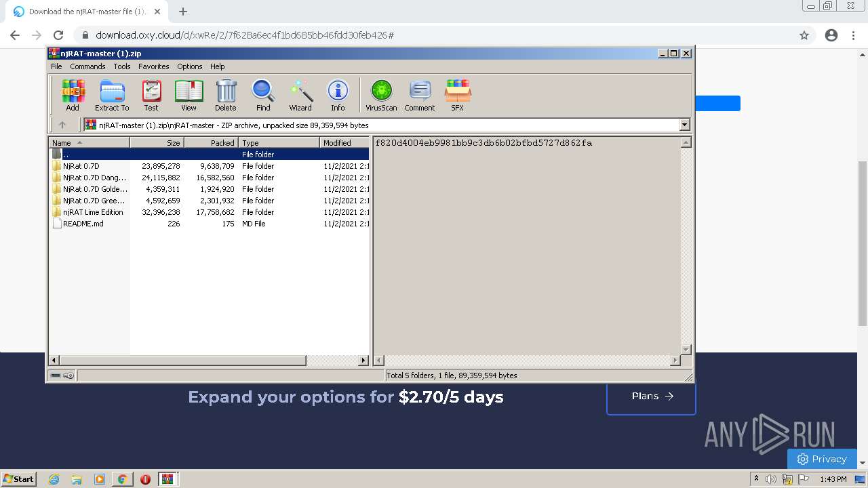This screenshot has width=868, height=488.
Task: Click the Plans button
Action: tap(651, 396)
